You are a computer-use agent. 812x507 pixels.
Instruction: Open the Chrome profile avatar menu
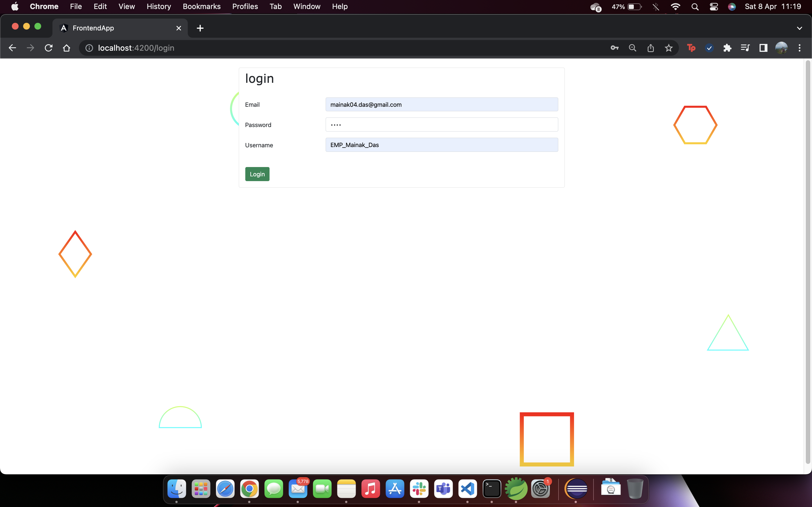(x=782, y=48)
